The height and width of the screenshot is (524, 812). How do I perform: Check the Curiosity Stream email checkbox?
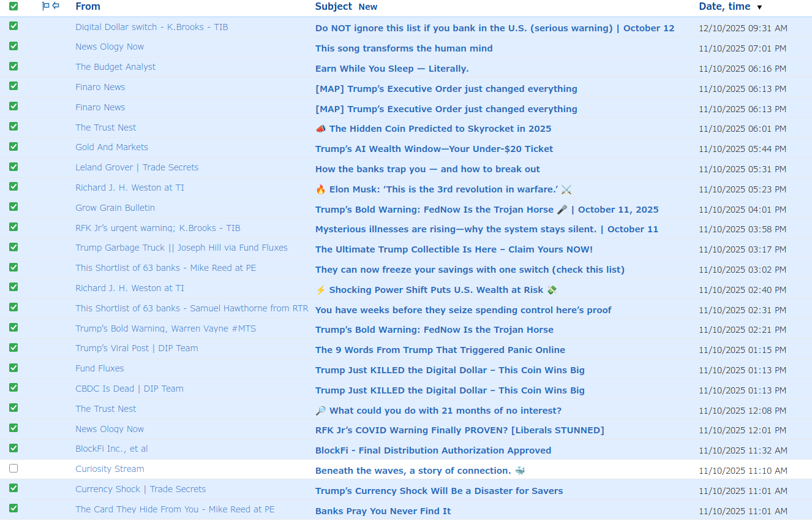(13, 469)
